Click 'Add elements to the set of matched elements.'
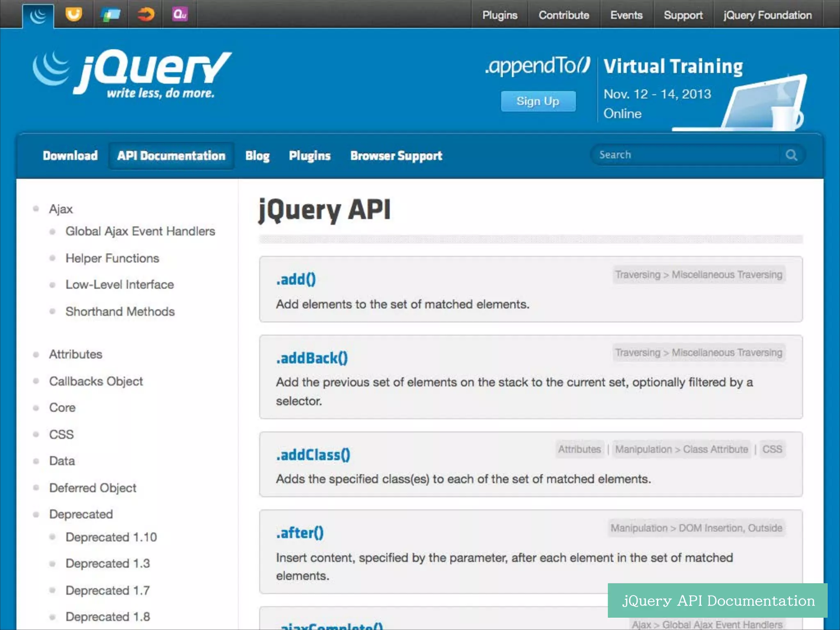Image resolution: width=840 pixels, height=630 pixels. [403, 304]
